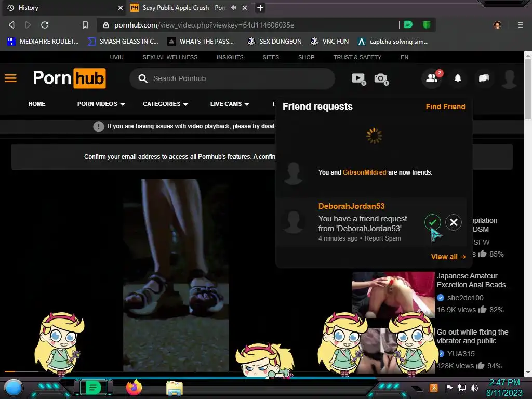Screen dimensions: 532x399
Task: Open the notifications bell
Action: pyautogui.click(x=458, y=78)
